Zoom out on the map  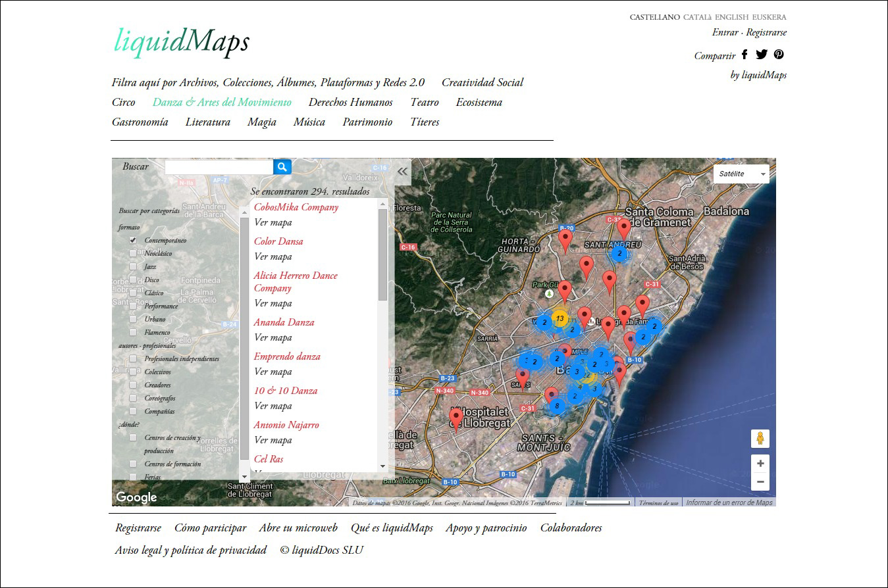coord(760,481)
